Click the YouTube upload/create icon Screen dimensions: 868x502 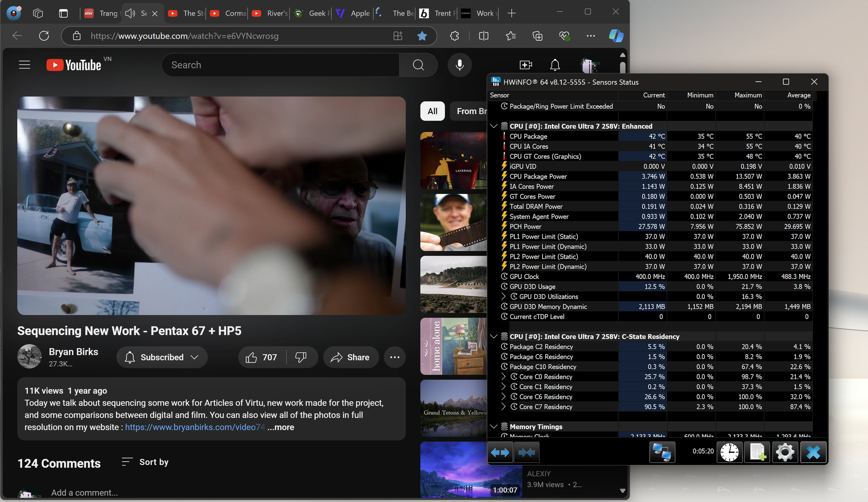pyautogui.click(x=526, y=65)
